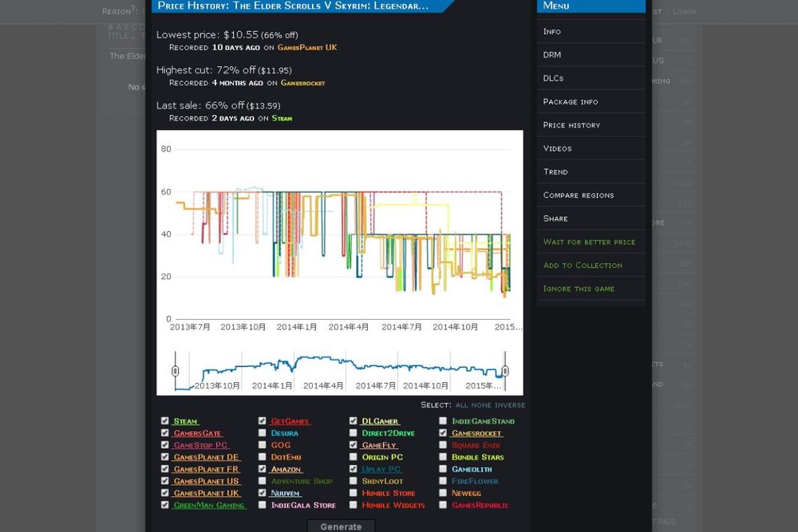Enable the Bundle Stars checkbox
The height and width of the screenshot is (532, 798).
(x=443, y=457)
